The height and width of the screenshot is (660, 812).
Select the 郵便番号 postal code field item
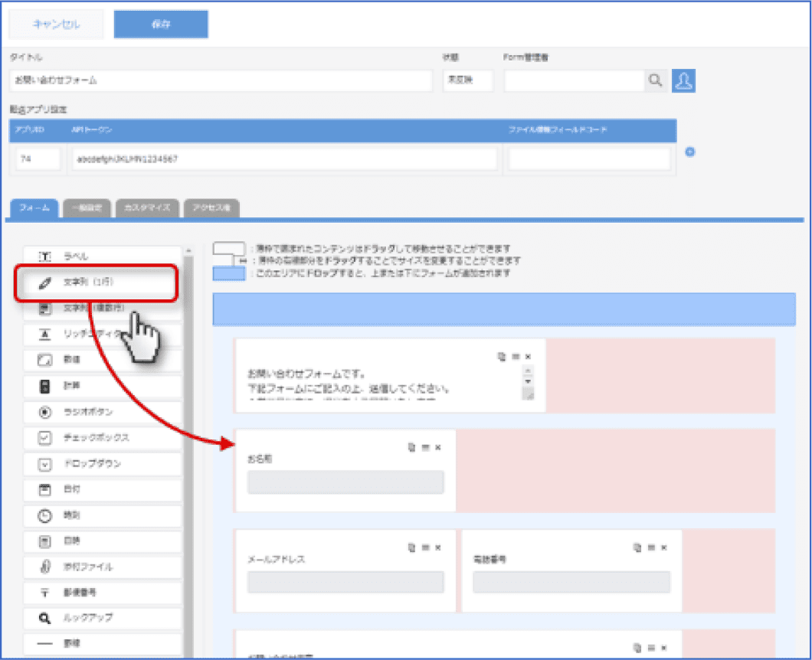(103, 593)
